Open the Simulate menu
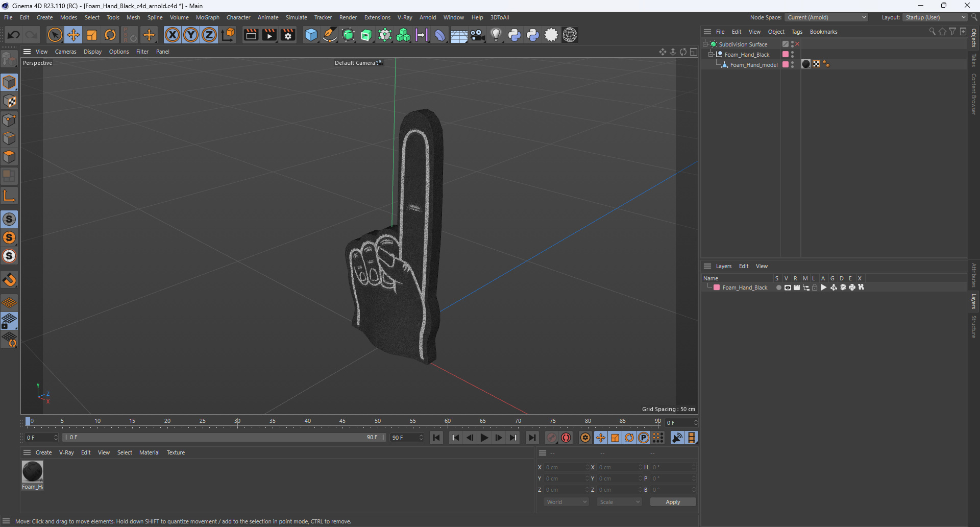This screenshot has width=980, height=527. [x=296, y=17]
